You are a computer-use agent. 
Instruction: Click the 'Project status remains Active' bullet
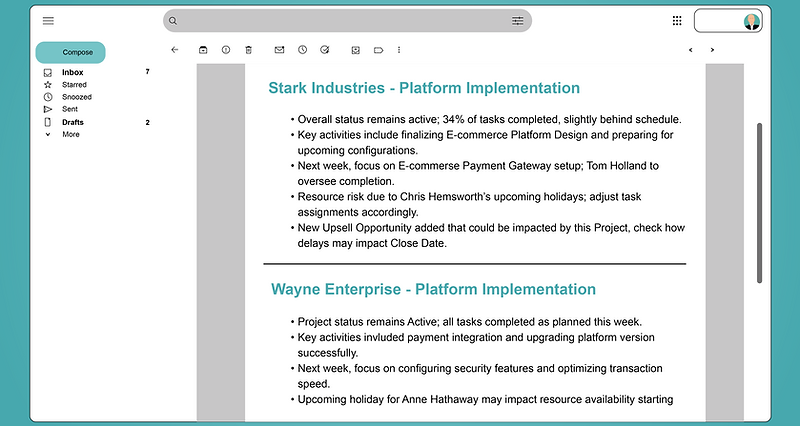coord(466,322)
